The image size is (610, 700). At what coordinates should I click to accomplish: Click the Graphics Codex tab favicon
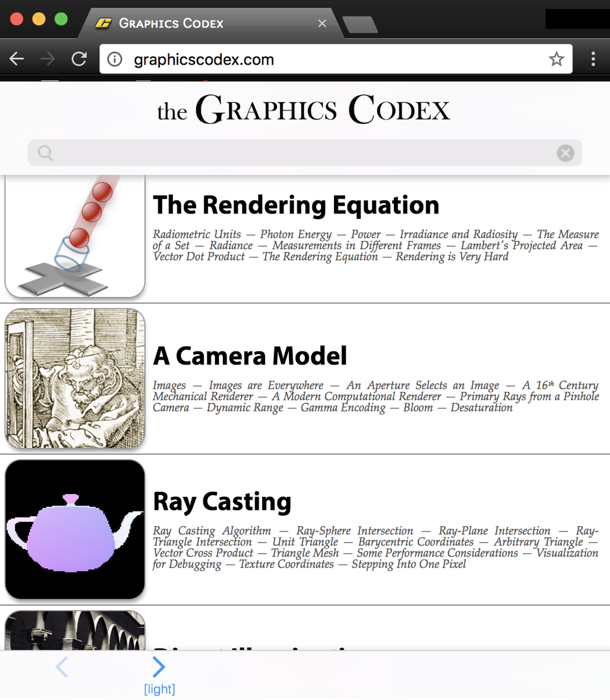[103, 23]
